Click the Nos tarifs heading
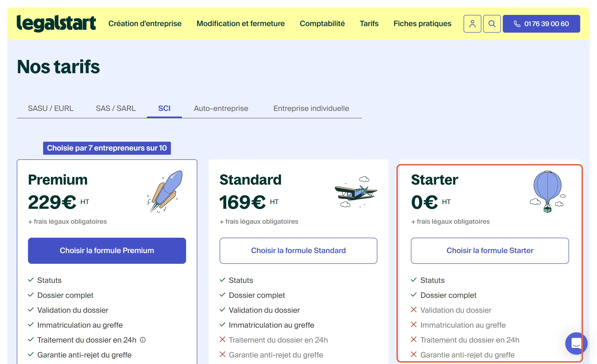 tap(58, 67)
